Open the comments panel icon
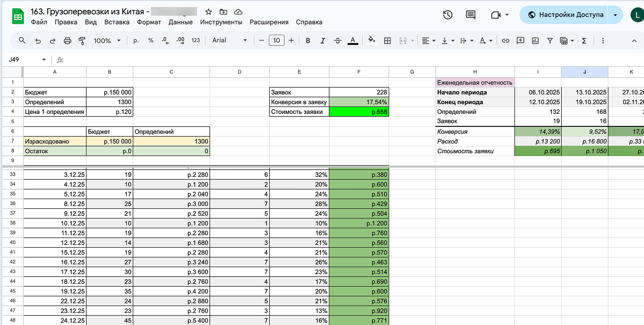 471,15
